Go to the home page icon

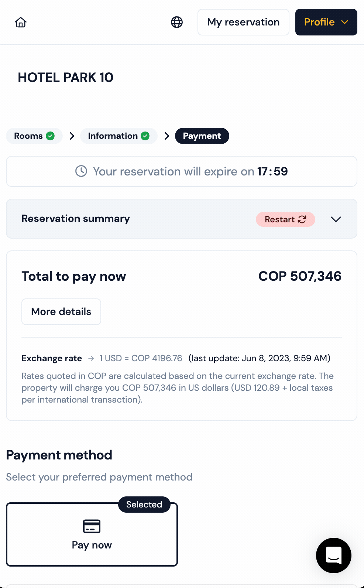(21, 22)
